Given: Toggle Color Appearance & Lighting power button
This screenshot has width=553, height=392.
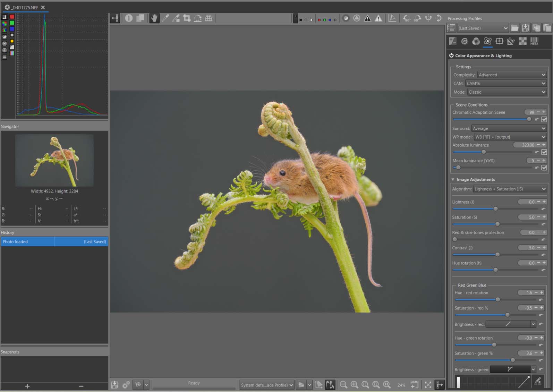Looking at the screenshot, I should pyautogui.click(x=451, y=56).
